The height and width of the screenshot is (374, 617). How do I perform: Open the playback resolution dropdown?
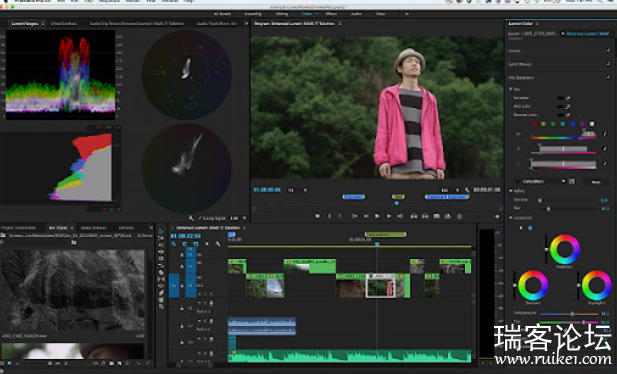pos(450,190)
